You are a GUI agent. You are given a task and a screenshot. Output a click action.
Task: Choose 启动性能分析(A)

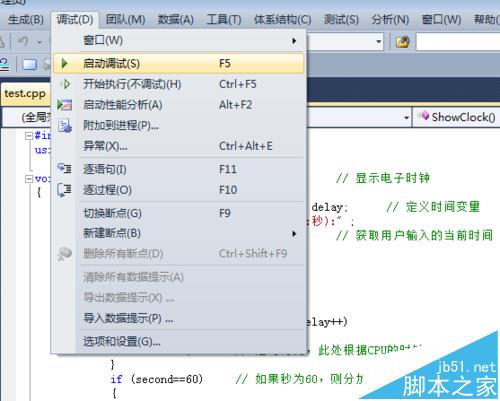click(x=179, y=105)
